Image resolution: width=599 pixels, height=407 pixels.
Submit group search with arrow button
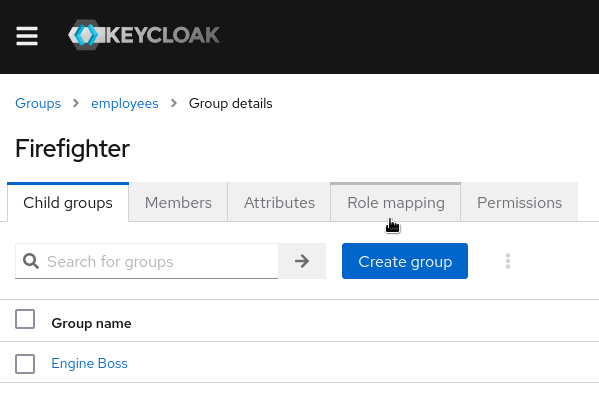pos(302,261)
